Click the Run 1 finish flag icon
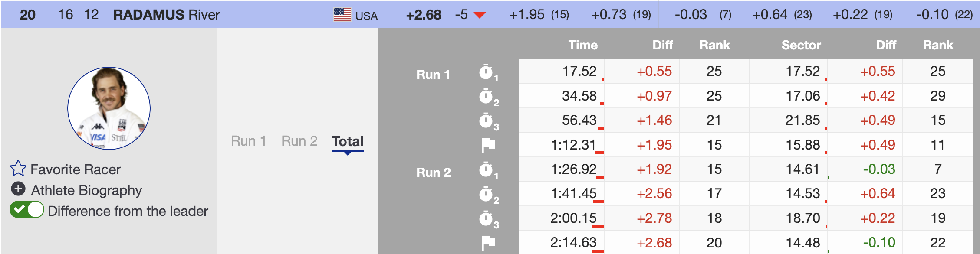 click(488, 145)
